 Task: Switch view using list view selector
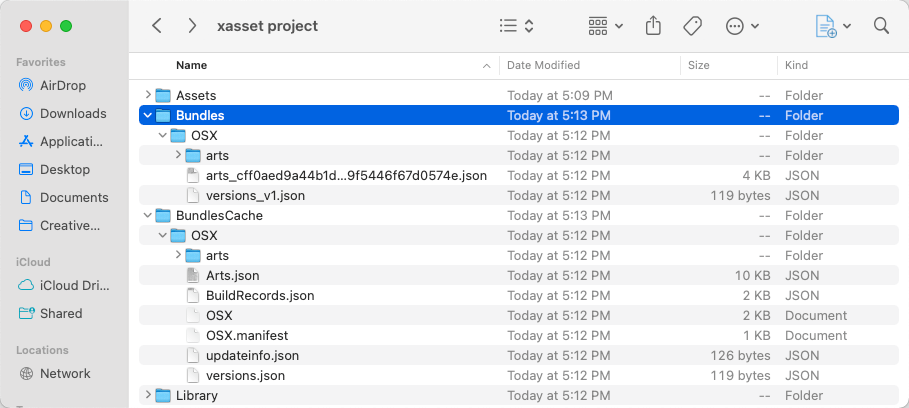coord(516,26)
